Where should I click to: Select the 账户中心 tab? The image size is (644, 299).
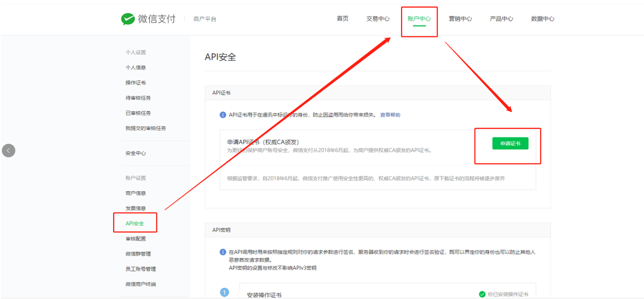[419, 19]
